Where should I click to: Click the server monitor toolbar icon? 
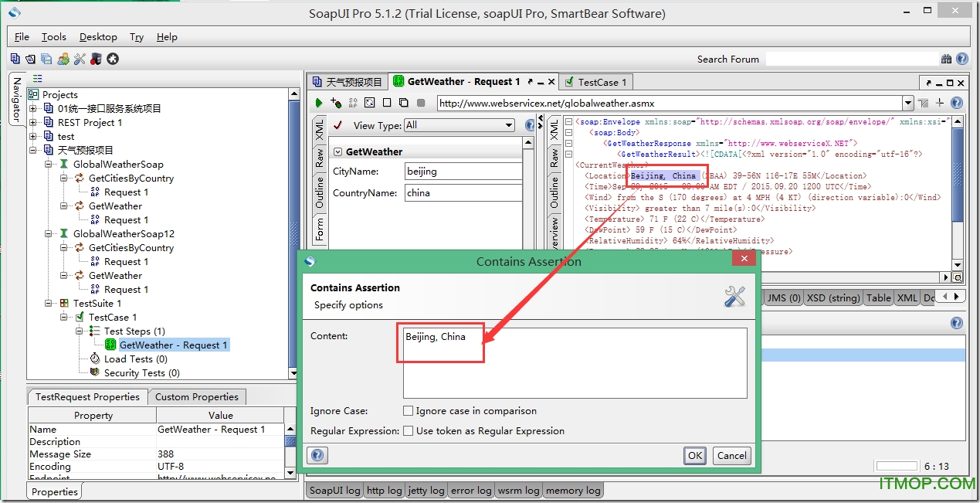(x=96, y=59)
